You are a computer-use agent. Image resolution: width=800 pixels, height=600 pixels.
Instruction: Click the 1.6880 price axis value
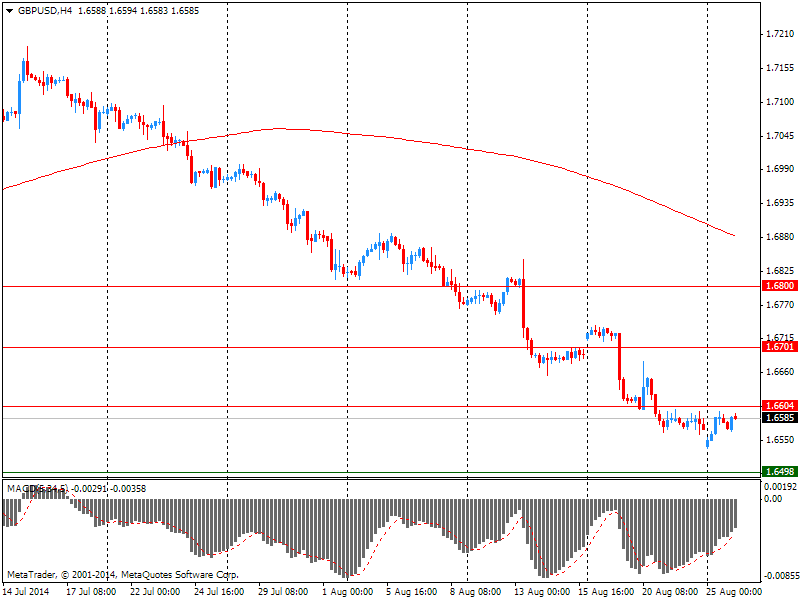coord(781,237)
